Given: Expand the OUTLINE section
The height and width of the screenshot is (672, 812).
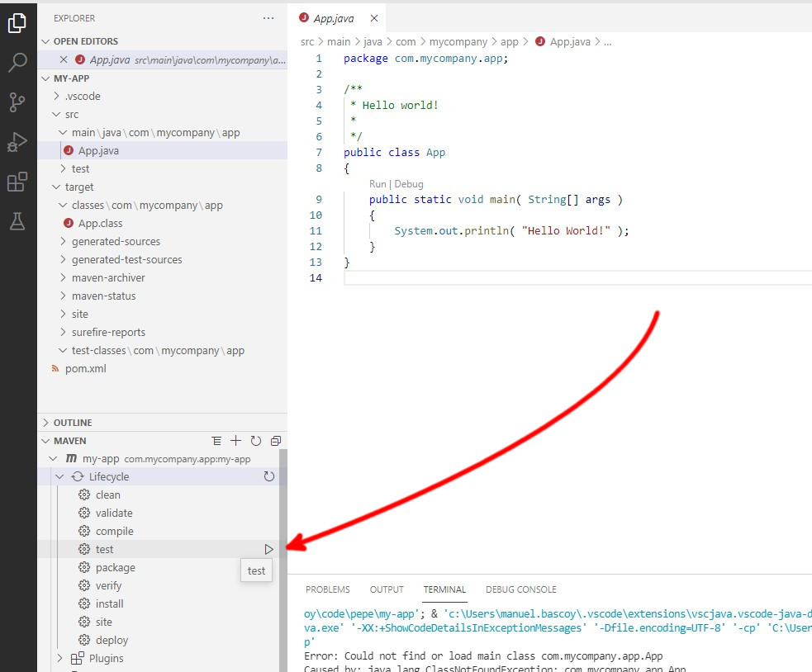Looking at the screenshot, I should point(73,423).
